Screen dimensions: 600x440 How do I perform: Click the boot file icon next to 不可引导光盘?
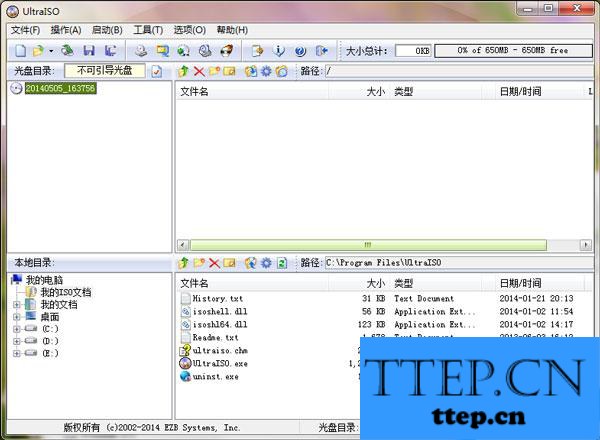tap(157, 71)
